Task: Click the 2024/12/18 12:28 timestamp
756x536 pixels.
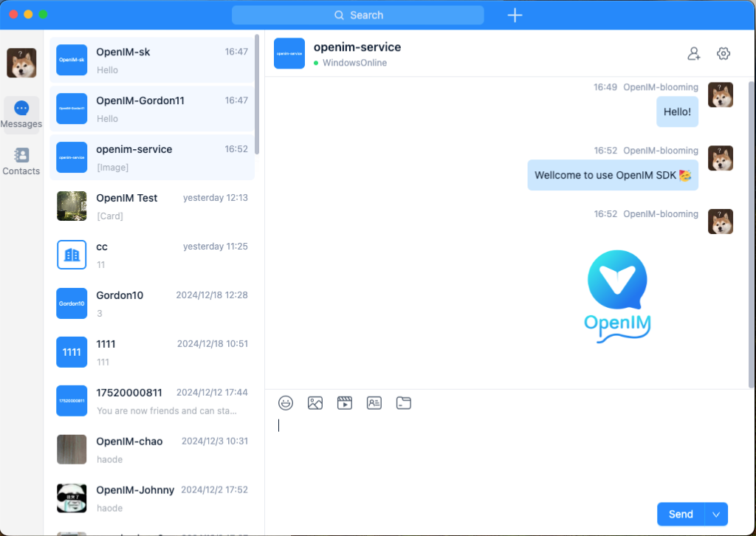Action: point(212,295)
